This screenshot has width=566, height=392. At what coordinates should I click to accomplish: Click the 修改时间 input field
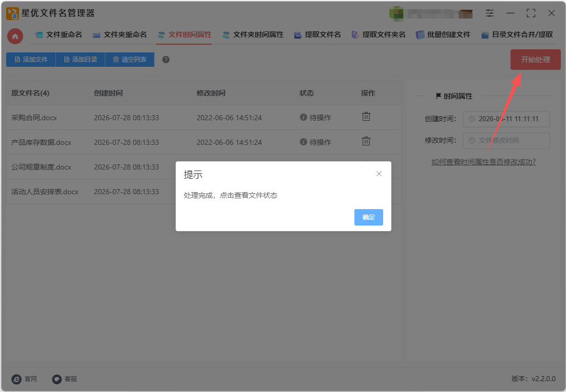pos(506,140)
